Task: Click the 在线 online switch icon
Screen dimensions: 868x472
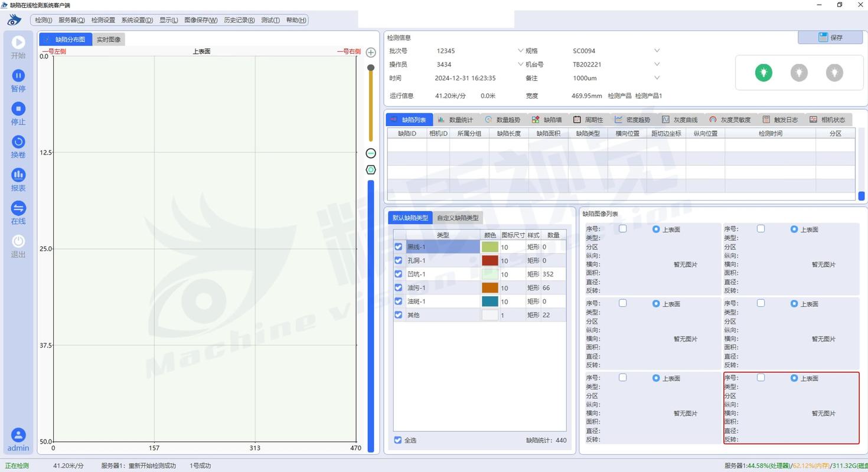Action: [x=18, y=208]
